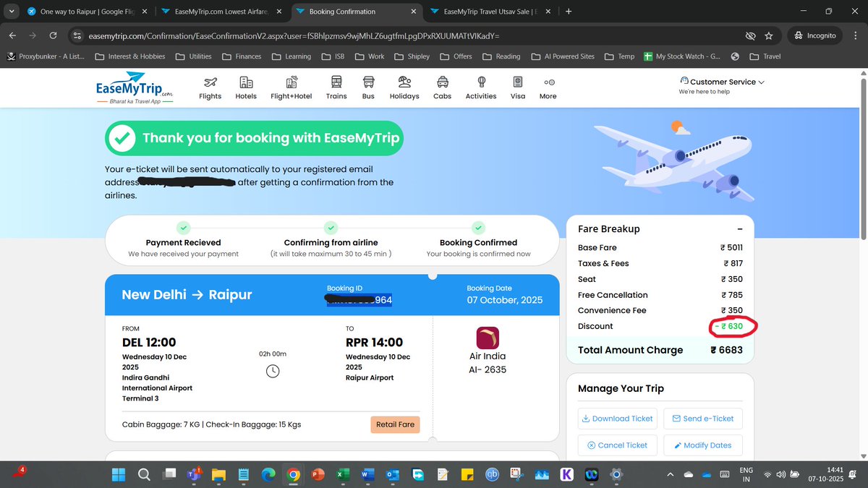Screen dimensions: 868x488
Task: Open the Travel bookmarks folder
Action: click(765, 56)
